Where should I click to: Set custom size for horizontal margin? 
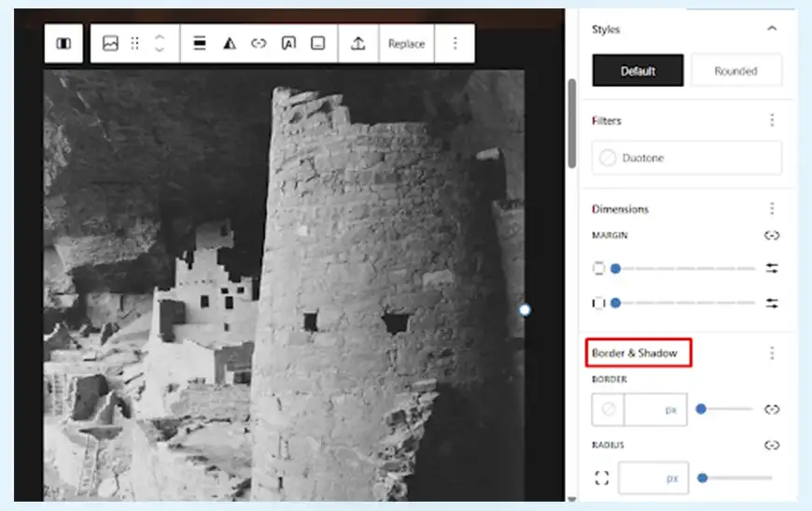pos(772,303)
